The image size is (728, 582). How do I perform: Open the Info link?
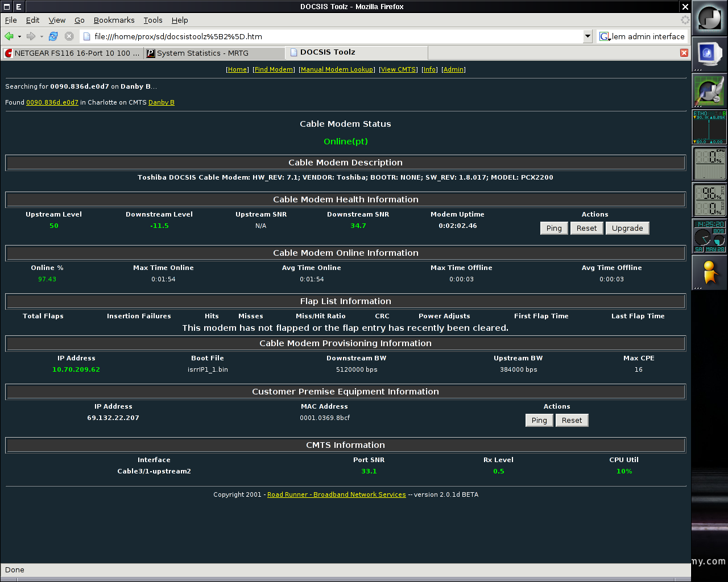tap(429, 69)
